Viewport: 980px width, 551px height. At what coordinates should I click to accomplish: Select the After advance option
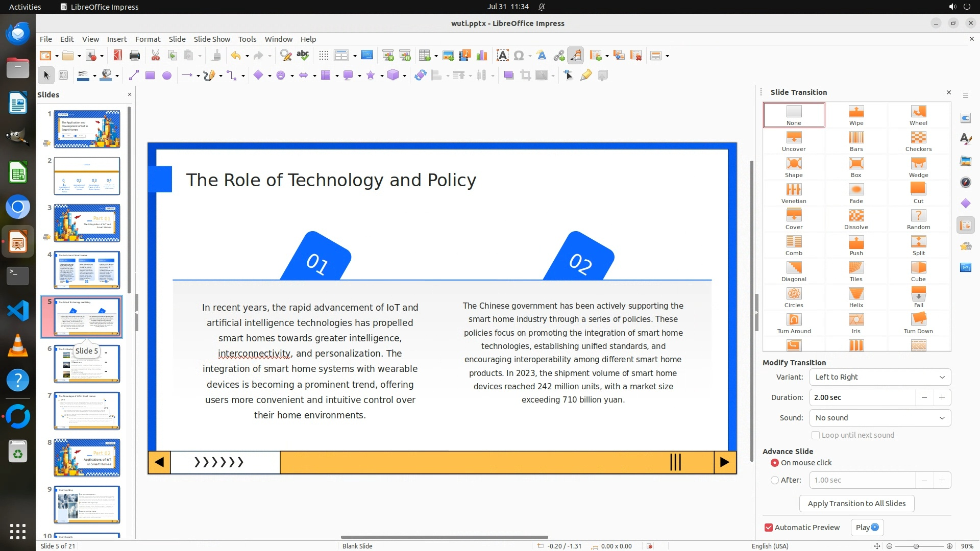click(x=775, y=480)
